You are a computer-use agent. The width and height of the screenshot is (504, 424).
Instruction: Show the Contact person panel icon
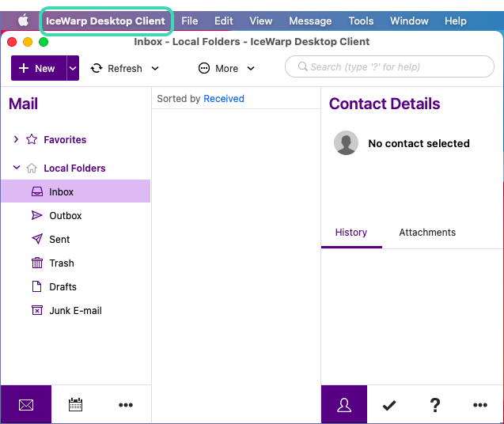(344, 404)
